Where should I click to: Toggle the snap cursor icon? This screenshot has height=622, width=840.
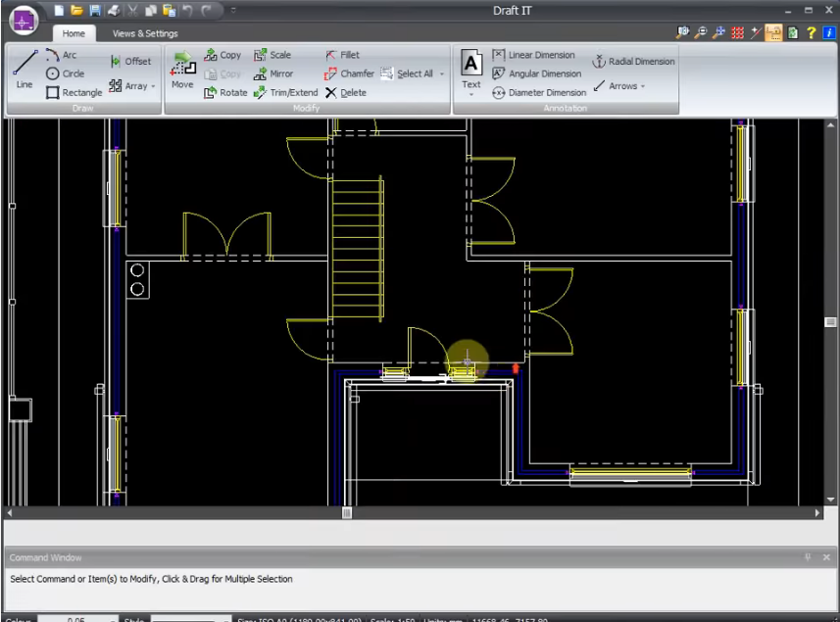click(756, 33)
